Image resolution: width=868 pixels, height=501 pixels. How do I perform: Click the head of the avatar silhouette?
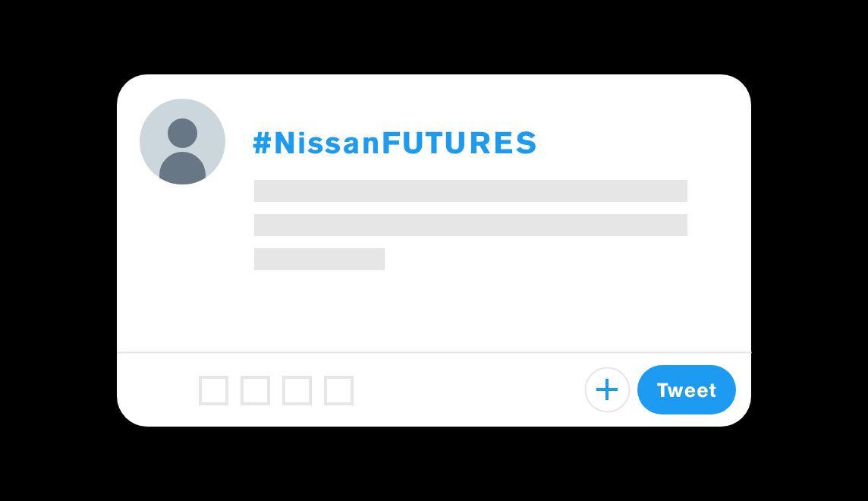[x=182, y=133]
